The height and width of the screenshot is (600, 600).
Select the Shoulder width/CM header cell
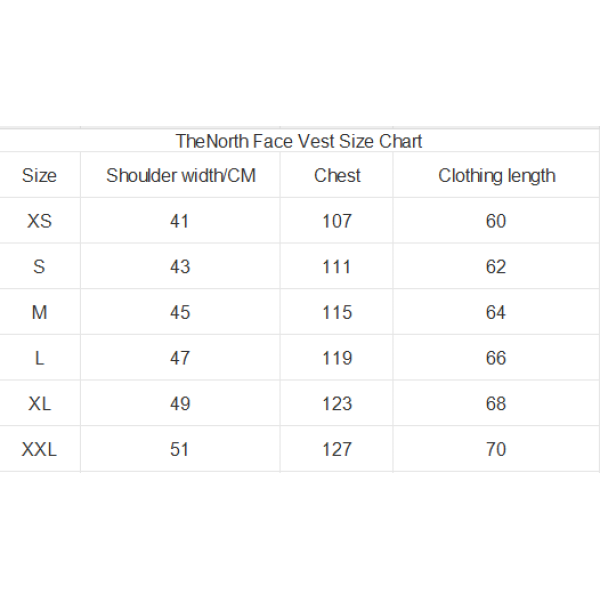point(181,176)
